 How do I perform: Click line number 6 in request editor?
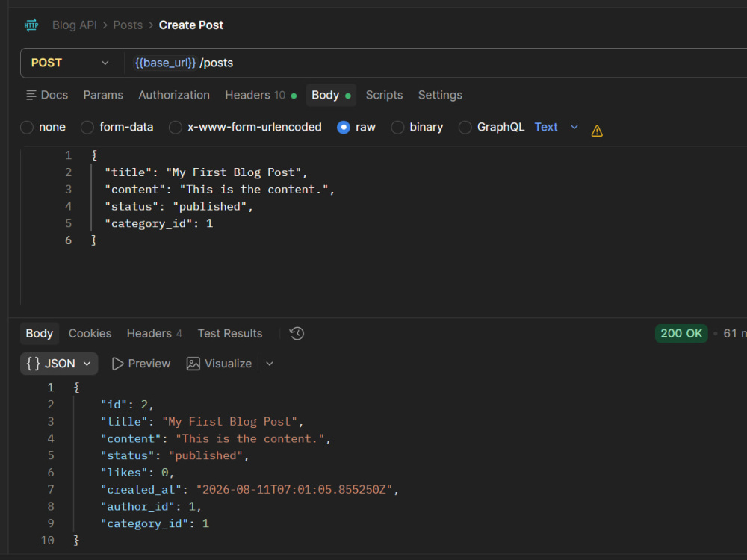pyautogui.click(x=69, y=240)
